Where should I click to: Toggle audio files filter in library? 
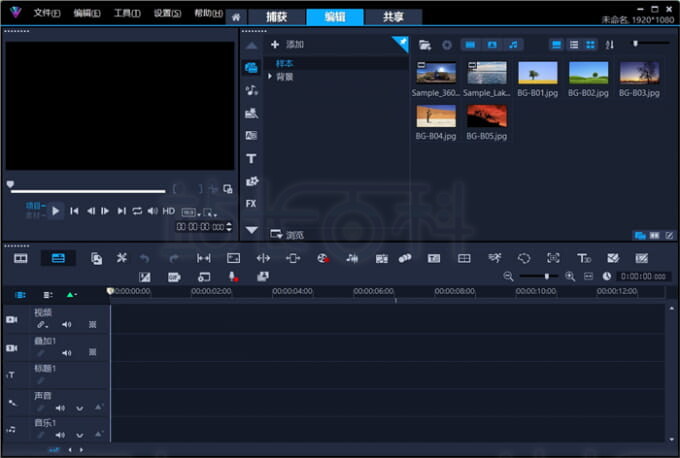(x=513, y=45)
